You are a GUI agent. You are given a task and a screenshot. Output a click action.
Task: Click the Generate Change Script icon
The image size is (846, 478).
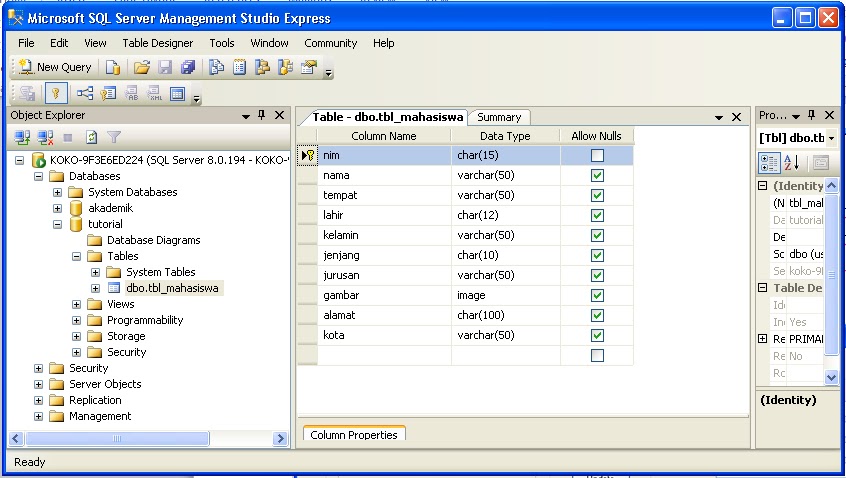click(x=27, y=93)
